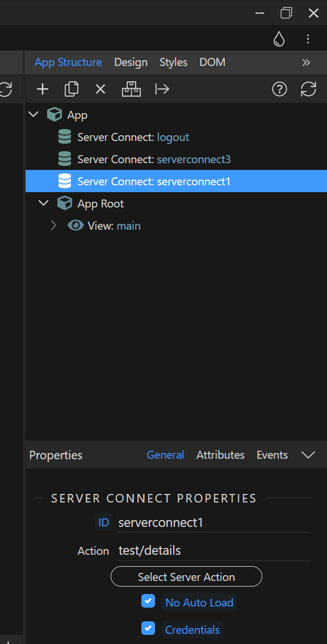Viewport: 327px width, 644px height.
Task: Toggle visibility of View: main
Action: click(75, 225)
